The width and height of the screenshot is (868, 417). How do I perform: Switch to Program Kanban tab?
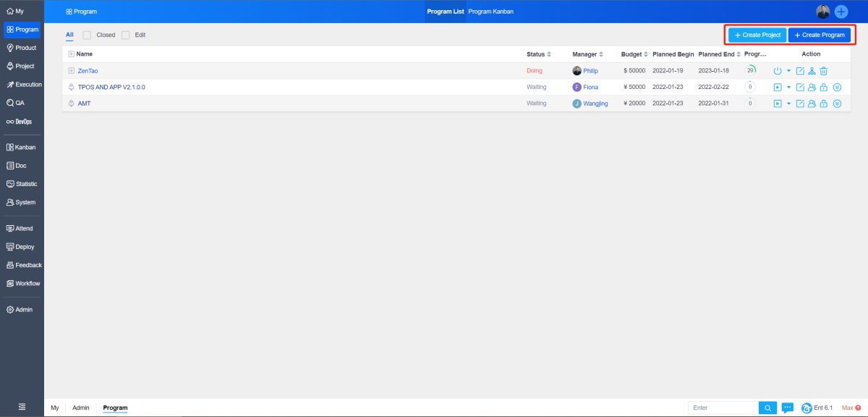(490, 12)
